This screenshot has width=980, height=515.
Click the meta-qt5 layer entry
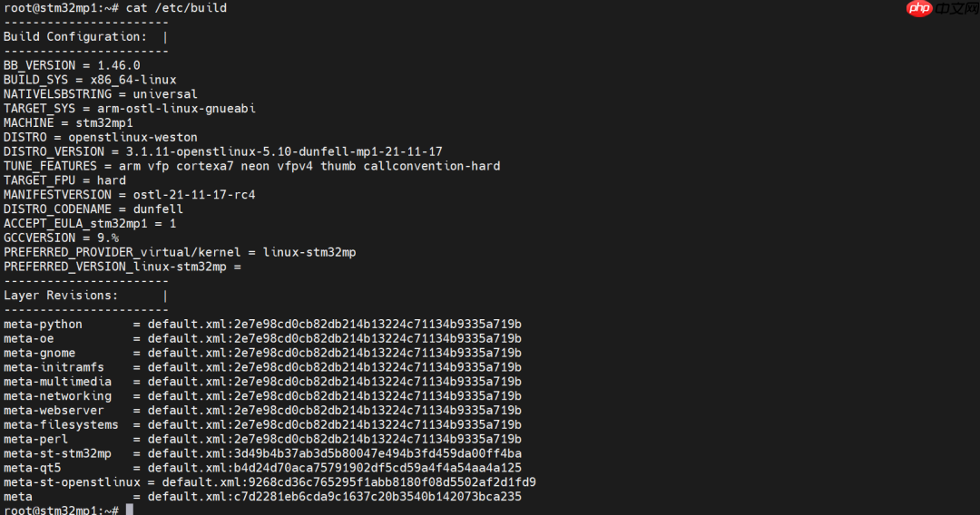262,468
